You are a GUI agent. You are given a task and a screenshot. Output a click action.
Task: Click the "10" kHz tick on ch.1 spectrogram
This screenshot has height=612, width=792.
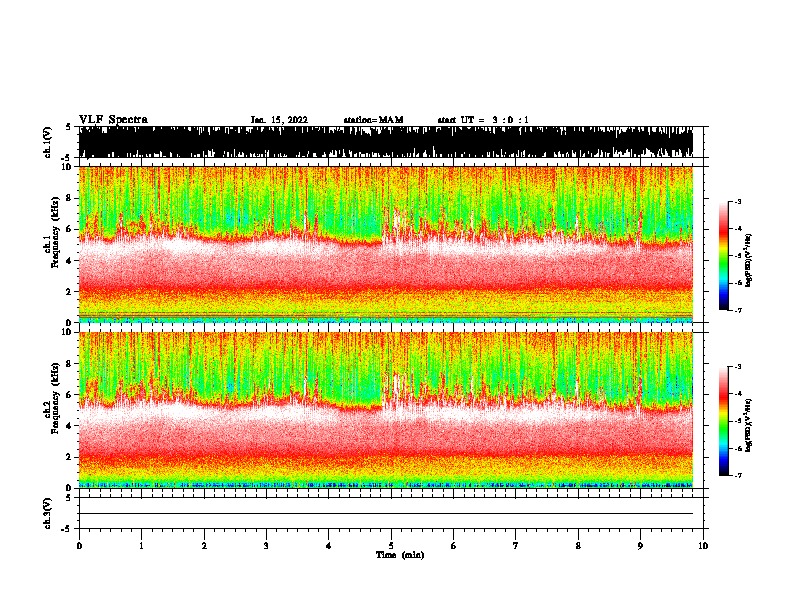pyautogui.click(x=68, y=167)
